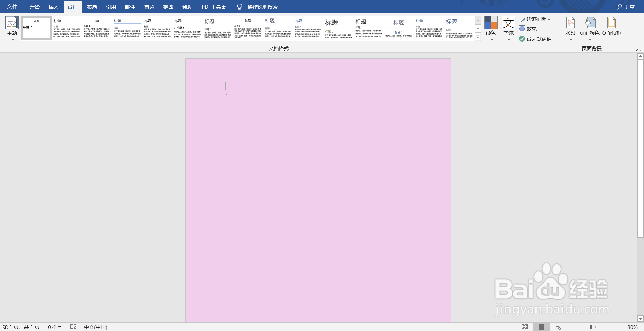644x331 pixels.
Task: Open the 页面颜色 page color menu
Action: click(589, 28)
